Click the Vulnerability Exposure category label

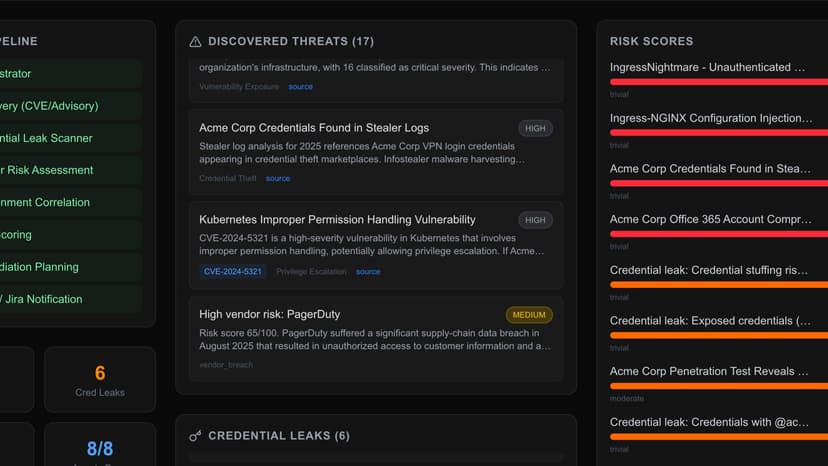tap(239, 87)
